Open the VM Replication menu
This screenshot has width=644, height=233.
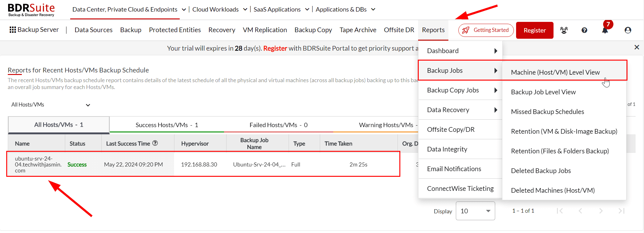[x=265, y=30]
